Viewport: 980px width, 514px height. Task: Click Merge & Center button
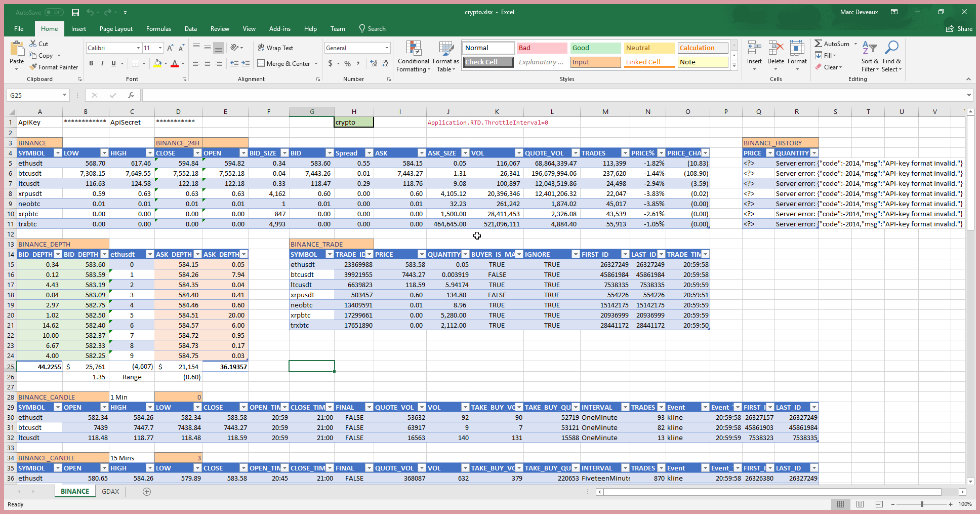283,63
